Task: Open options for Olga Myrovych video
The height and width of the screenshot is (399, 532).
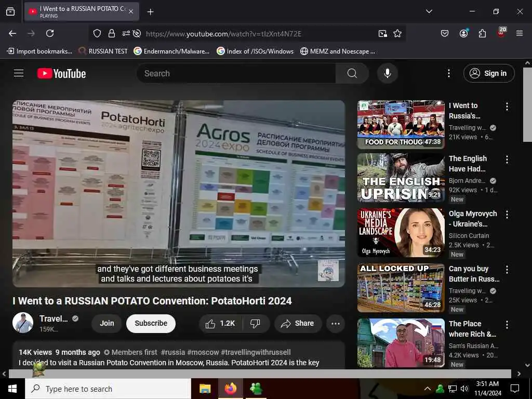Action: pyautogui.click(x=507, y=215)
